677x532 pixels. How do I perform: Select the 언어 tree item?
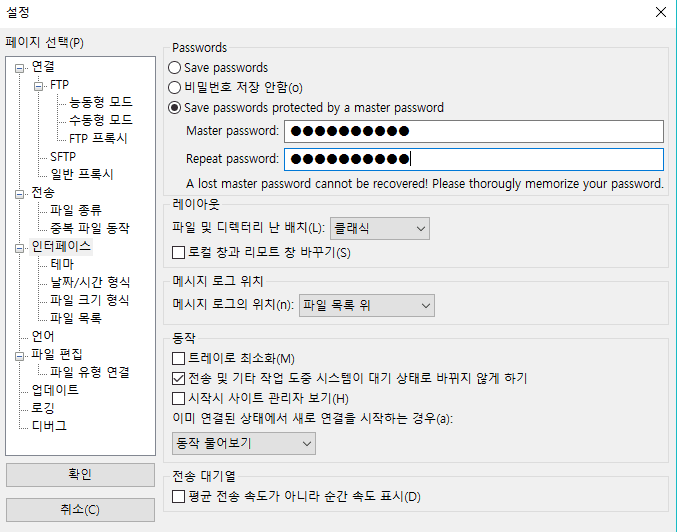pyautogui.click(x=43, y=336)
